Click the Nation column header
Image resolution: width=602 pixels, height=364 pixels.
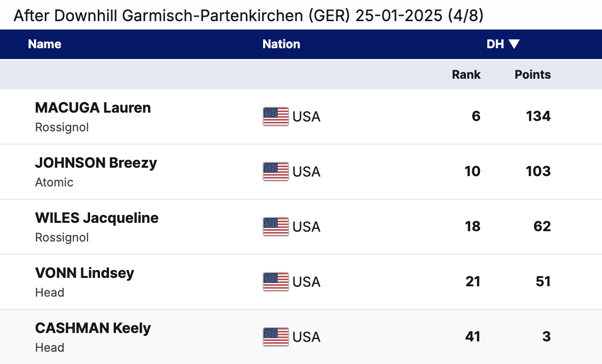(x=281, y=44)
